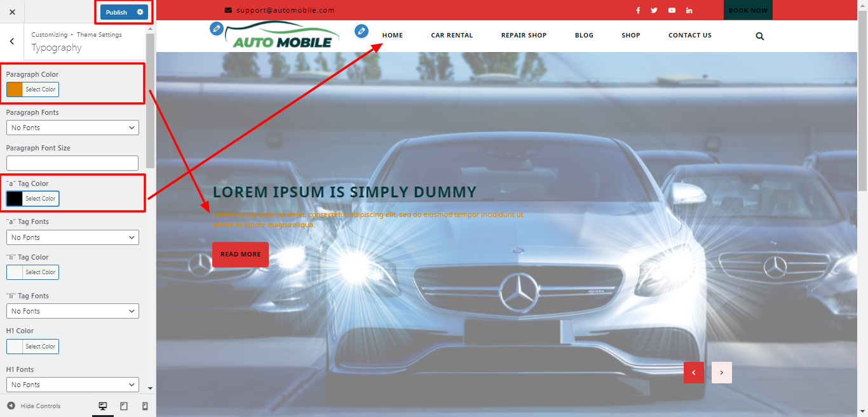Click the orange Paragraph Color swatch
This screenshot has height=417, width=868.
click(15, 89)
